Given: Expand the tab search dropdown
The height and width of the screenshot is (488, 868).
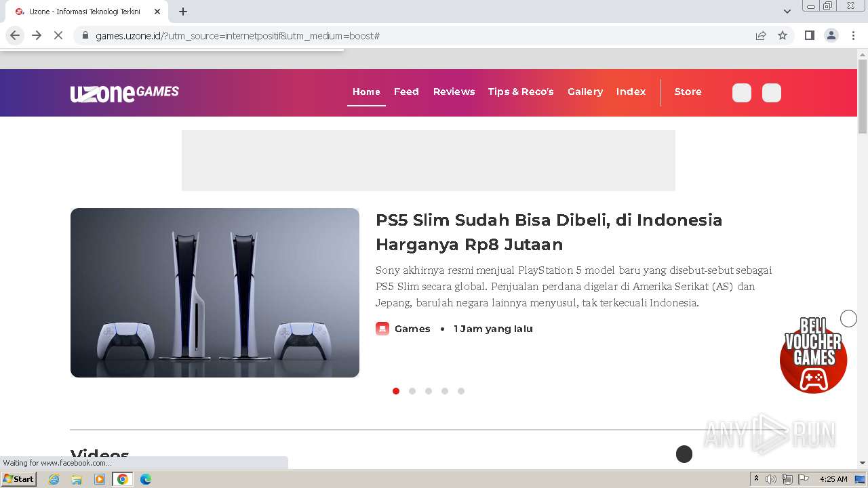Looking at the screenshot, I should point(787,12).
